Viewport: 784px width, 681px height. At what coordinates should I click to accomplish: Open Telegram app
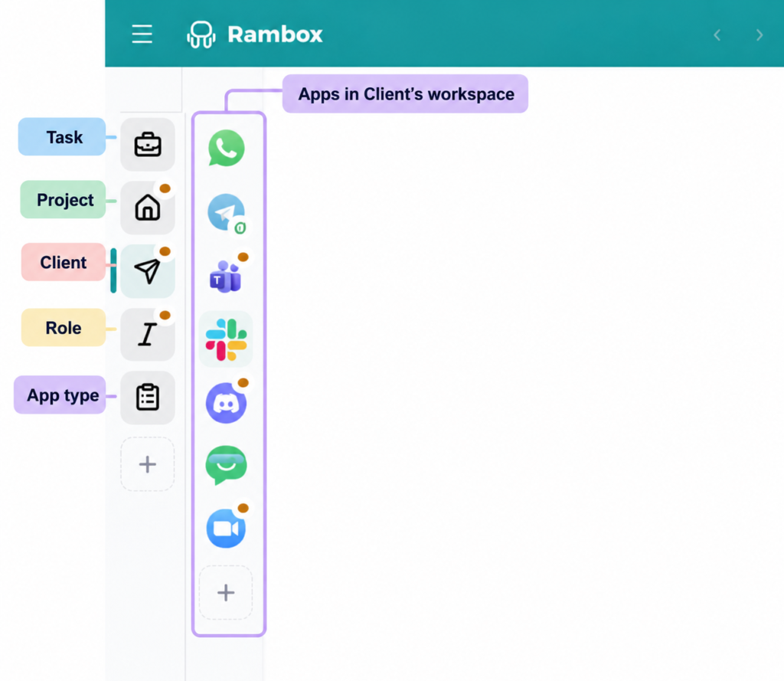[x=227, y=213]
